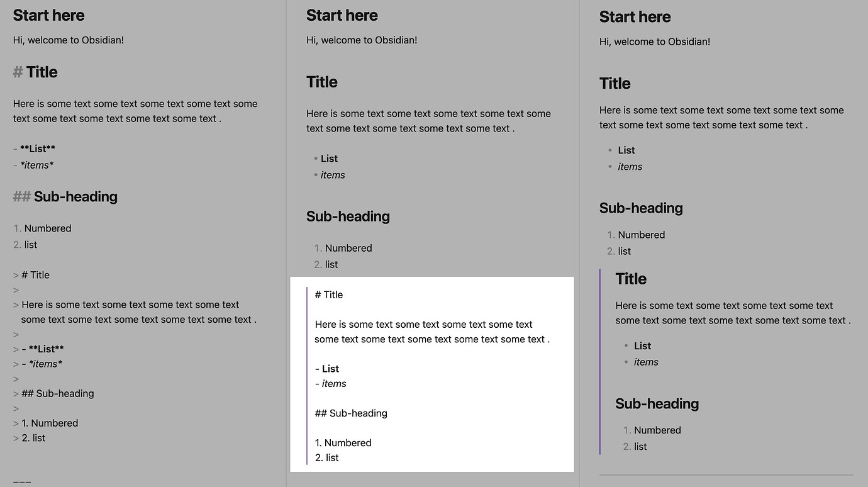The width and height of the screenshot is (868, 487).
Task: Click the purple blockquote bar in right pane
Action: coord(599,362)
